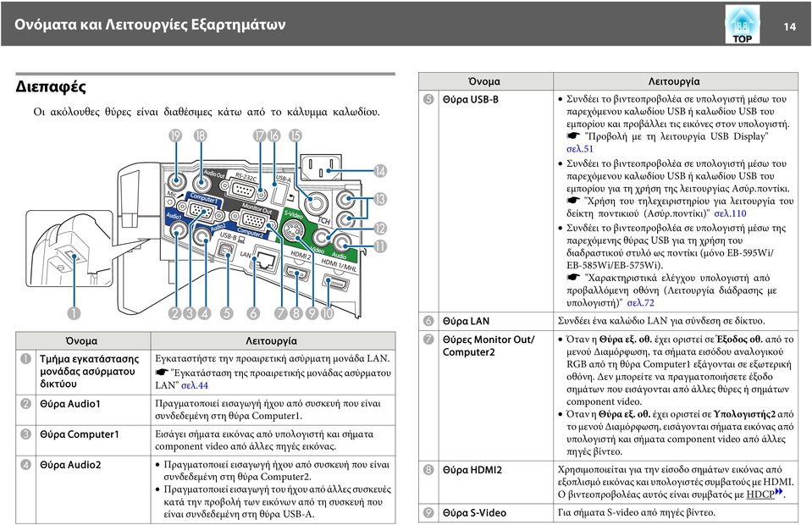The height and width of the screenshot is (525, 812).
Task: Click the pointing hand icon before 'Προβολή με τη λειτουργία USB Display'
Action: [572, 136]
